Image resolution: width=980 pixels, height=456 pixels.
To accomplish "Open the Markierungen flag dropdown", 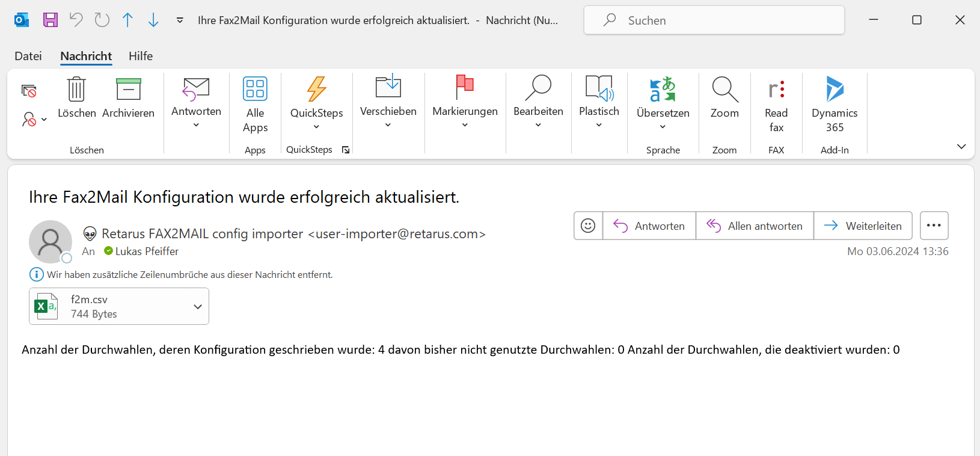I will tap(465, 125).
